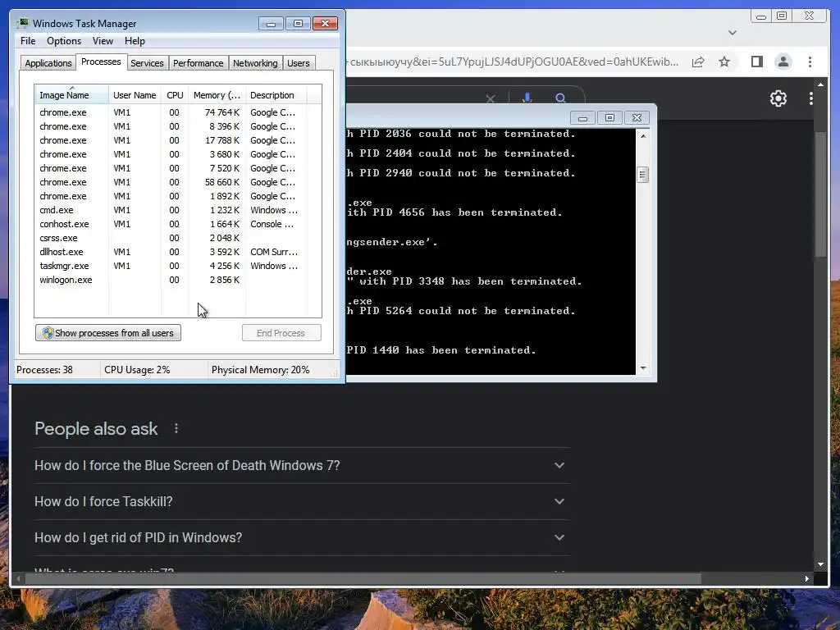Start voice search with microphone icon

coord(527,98)
